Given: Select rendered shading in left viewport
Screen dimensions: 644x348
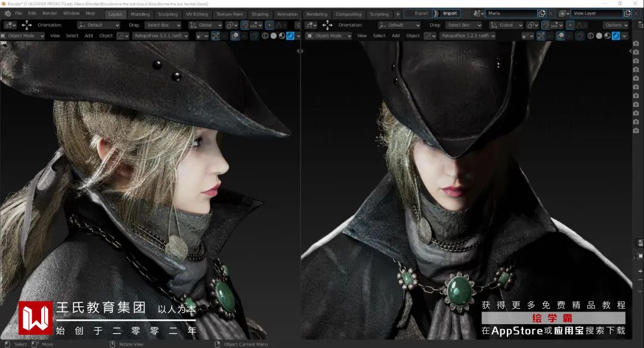Looking at the screenshot, I should [290, 36].
